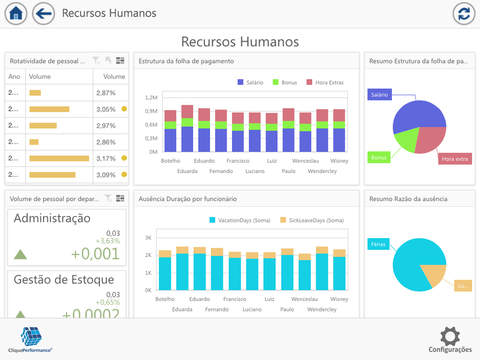480x360 pixels.
Task: Toggle the Bonus legend series
Action: tap(285, 82)
